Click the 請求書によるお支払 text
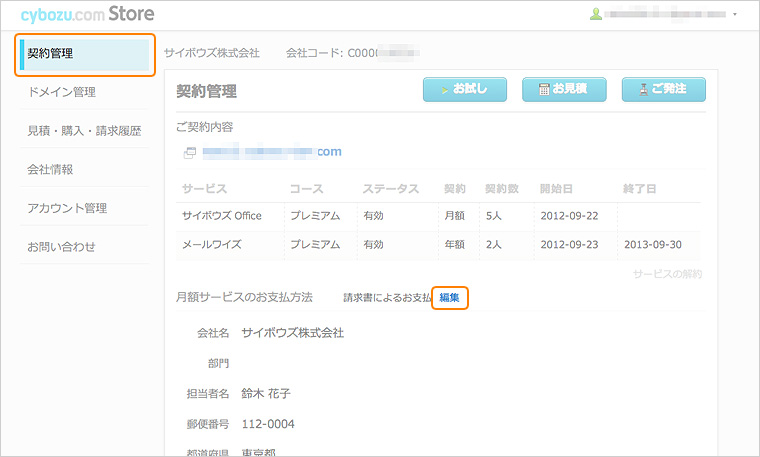The width and height of the screenshot is (760, 457). [x=387, y=298]
